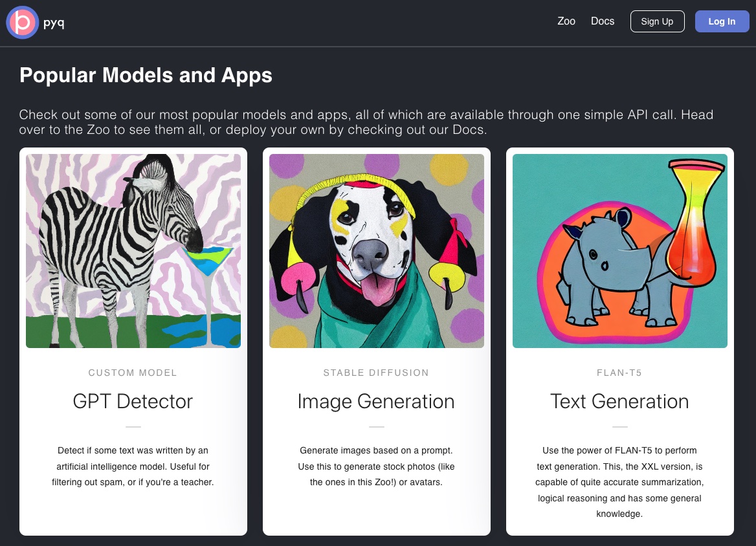Click the pyq round logo icon

[22, 23]
